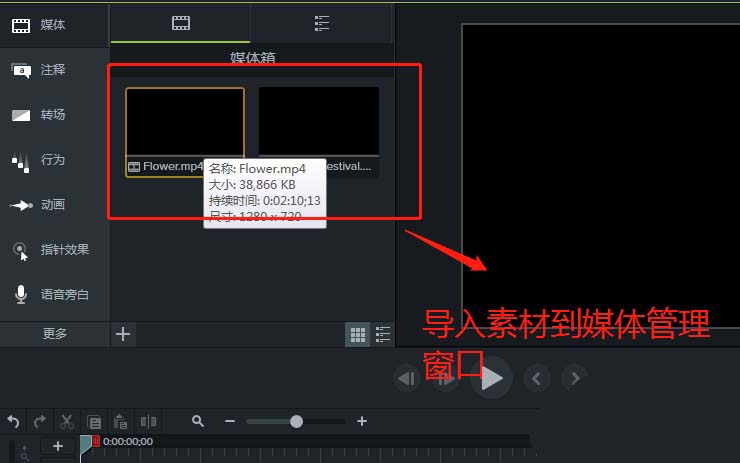Click the redo arrow icon

[40, 421]
